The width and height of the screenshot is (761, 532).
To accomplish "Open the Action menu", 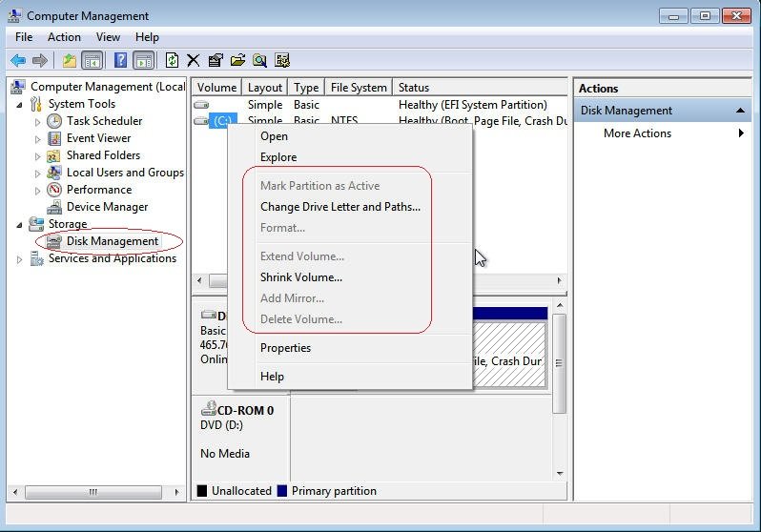I will [x=64, y=37].
